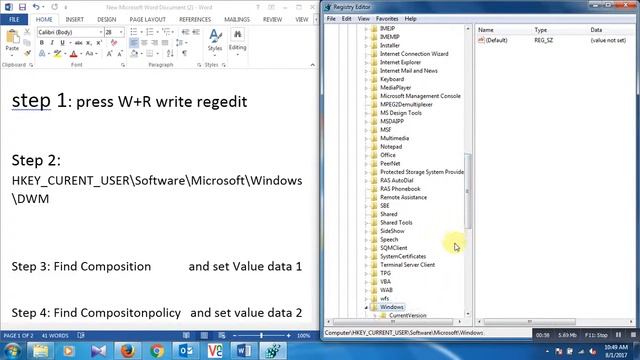640x360 pixels.
Task: Open Registry Editor Edit menu
Action: tap(347, 19)
